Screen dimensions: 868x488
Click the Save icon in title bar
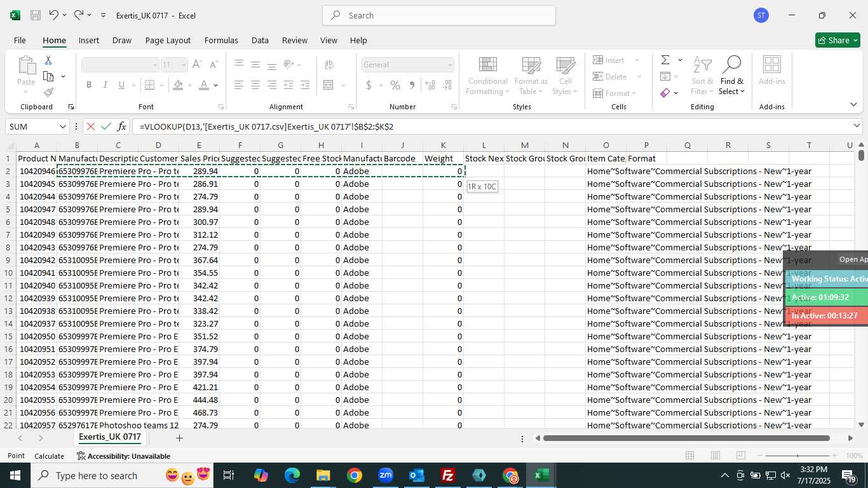tap(36, 15)
